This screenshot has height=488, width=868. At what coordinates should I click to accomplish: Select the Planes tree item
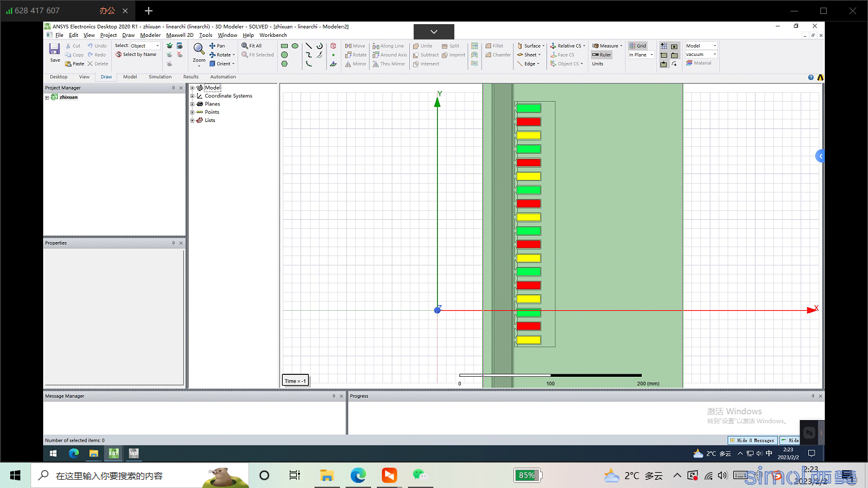click(x=212, y=104)
